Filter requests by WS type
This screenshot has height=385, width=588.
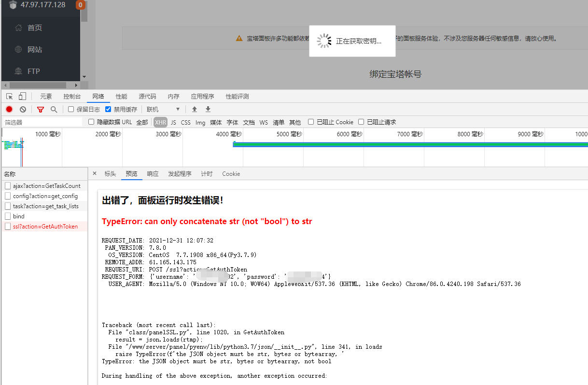pyautogui.click(x=264, y=122)
